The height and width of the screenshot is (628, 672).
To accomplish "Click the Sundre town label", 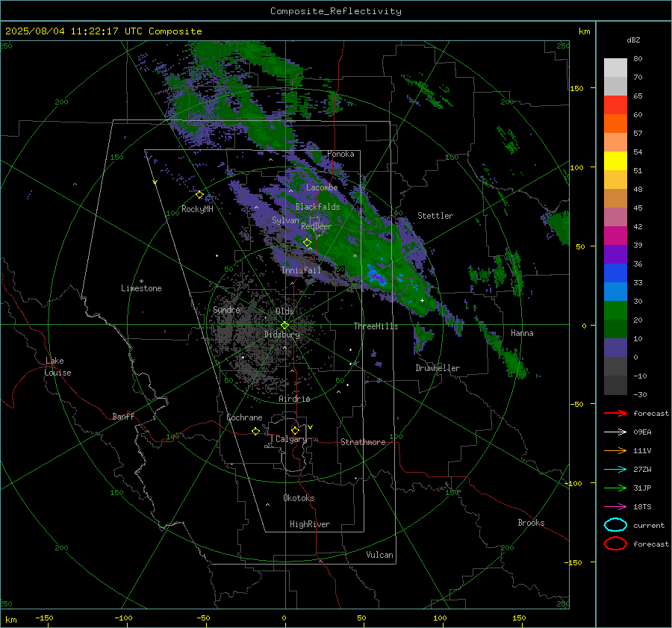I will [226, 309].
